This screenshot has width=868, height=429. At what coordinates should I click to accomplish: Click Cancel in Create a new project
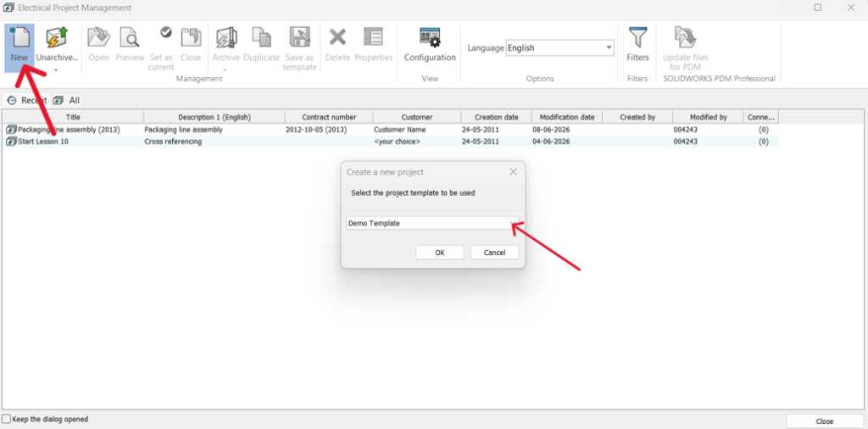(x=494, y=253)
